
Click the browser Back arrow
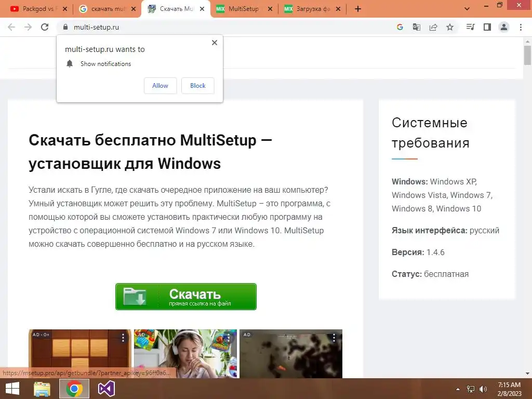pos(11,27)
